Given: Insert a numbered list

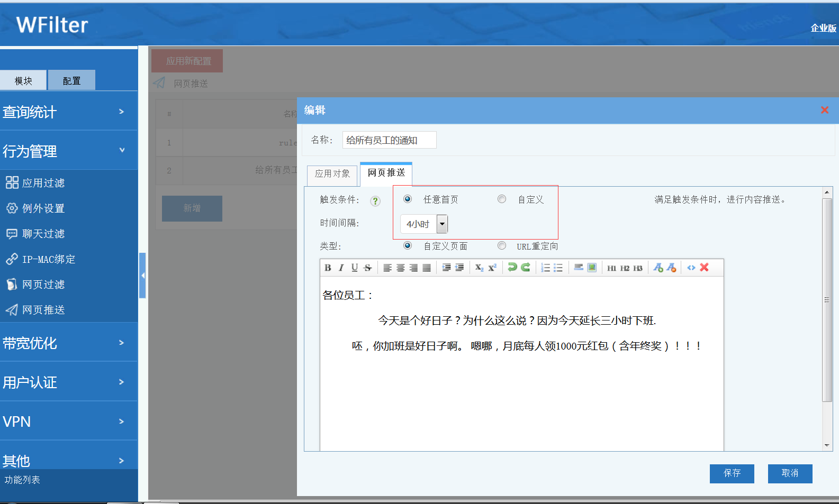Looking at the screenshot, I should tap(545, 268).
